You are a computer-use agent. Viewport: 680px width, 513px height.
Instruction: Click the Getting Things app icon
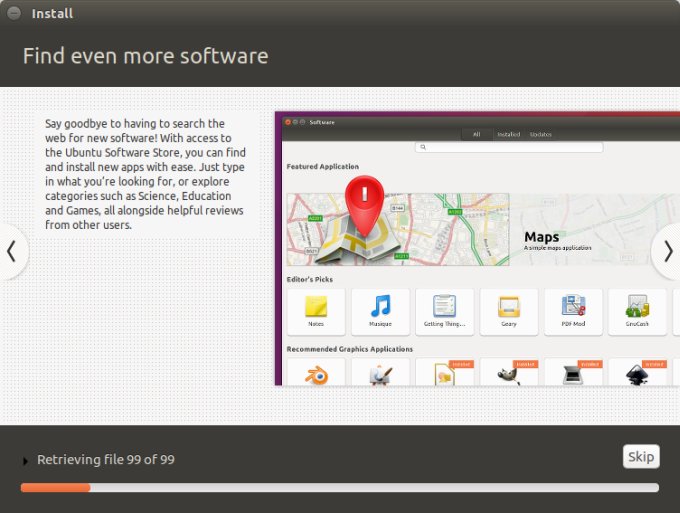[x=445, y=307]
